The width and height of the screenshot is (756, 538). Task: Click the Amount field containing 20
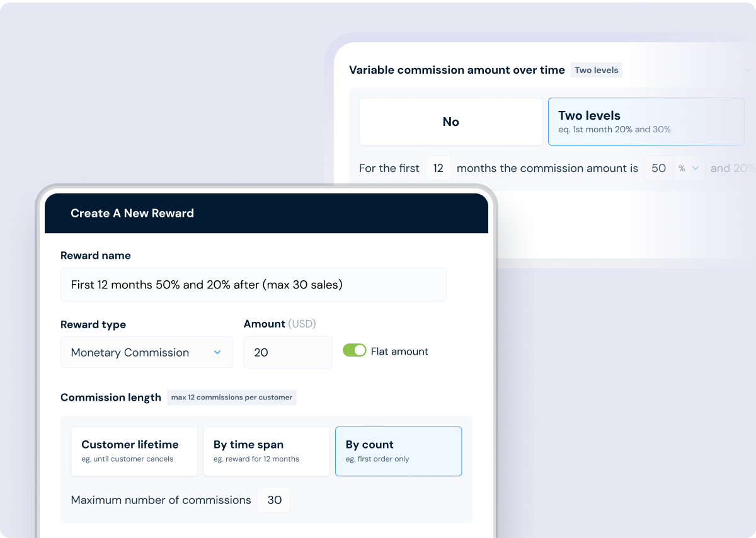pos(288,352)
